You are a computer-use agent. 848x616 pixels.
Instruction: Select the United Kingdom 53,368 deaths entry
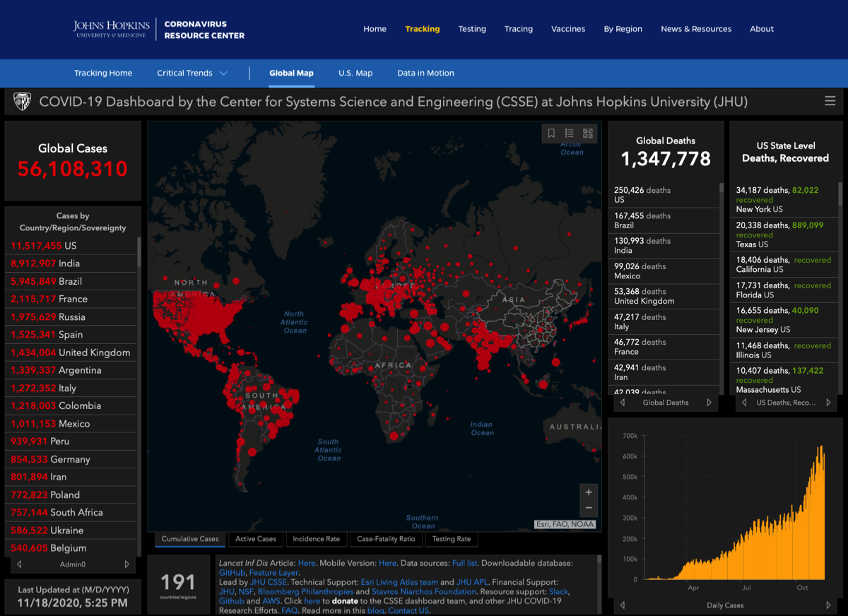pyautogui.click(x=664, y=296)
